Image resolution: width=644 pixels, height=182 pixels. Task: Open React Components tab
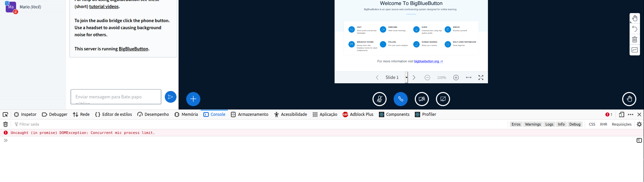[394, 115]
